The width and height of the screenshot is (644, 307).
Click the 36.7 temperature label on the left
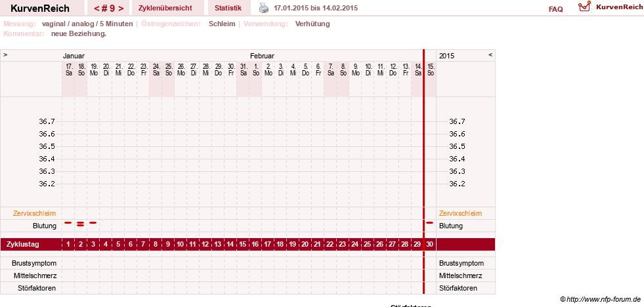(x=47, y=121)
